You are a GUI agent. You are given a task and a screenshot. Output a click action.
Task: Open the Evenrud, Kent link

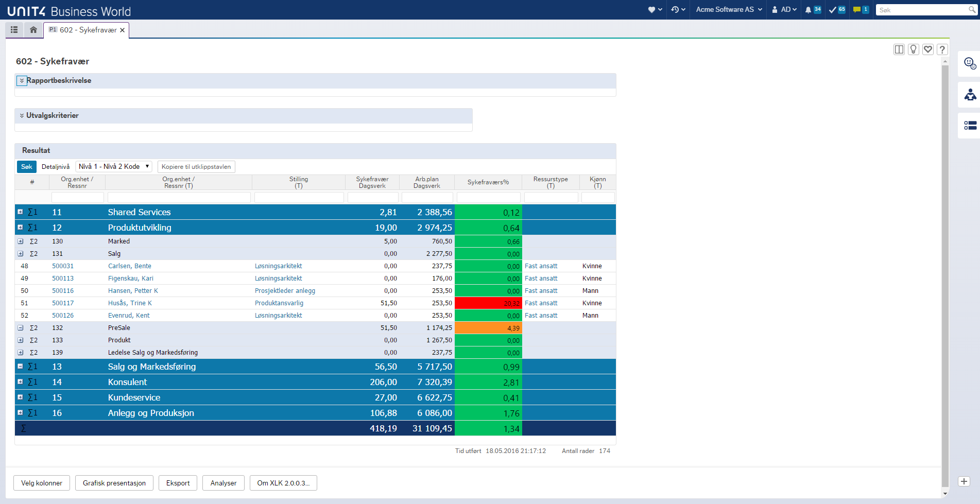(x=129, y=316)
